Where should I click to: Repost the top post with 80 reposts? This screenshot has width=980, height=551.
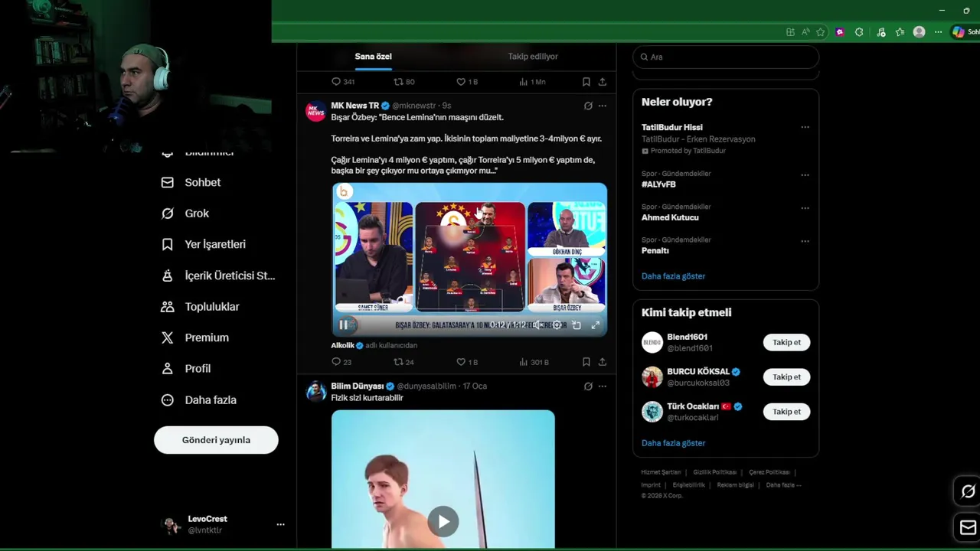click(404, 82)
